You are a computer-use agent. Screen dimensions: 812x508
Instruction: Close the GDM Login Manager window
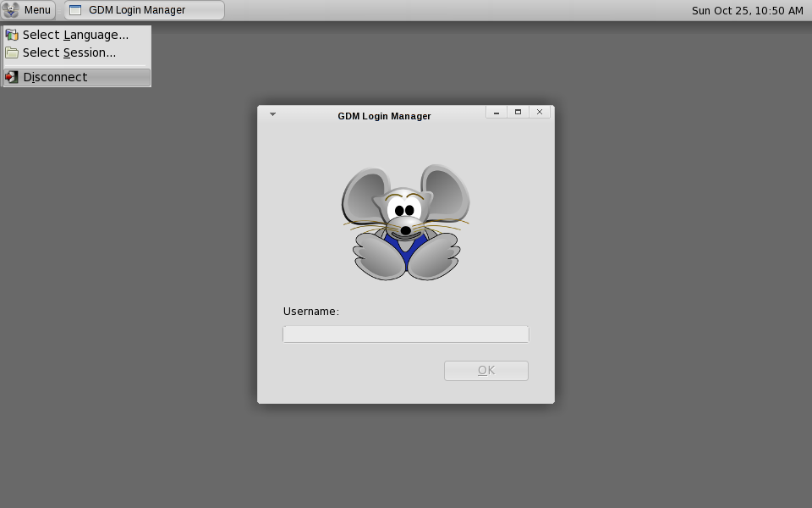[540, 112]
